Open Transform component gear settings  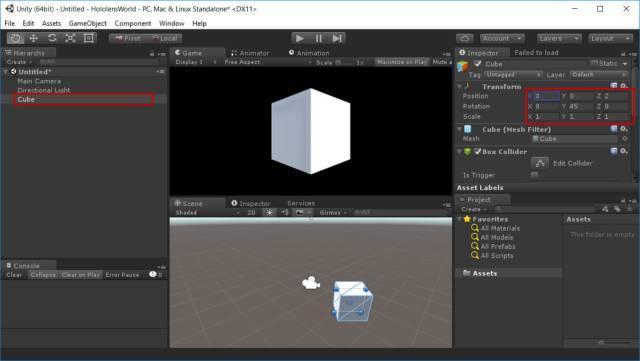[x=624, y=86]
